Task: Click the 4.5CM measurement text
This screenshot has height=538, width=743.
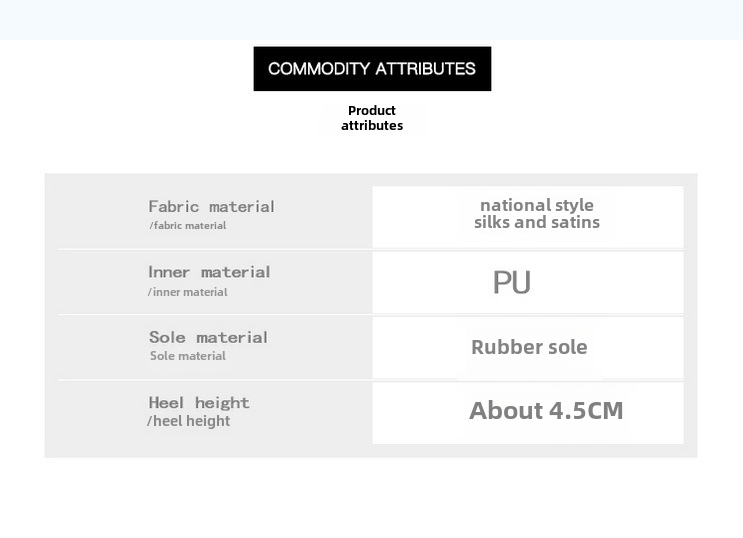Action: pos(585,410)
